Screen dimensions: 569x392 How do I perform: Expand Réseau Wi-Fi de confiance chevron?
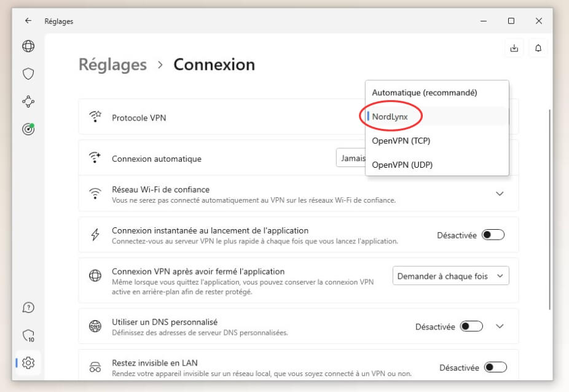point(500,194)
